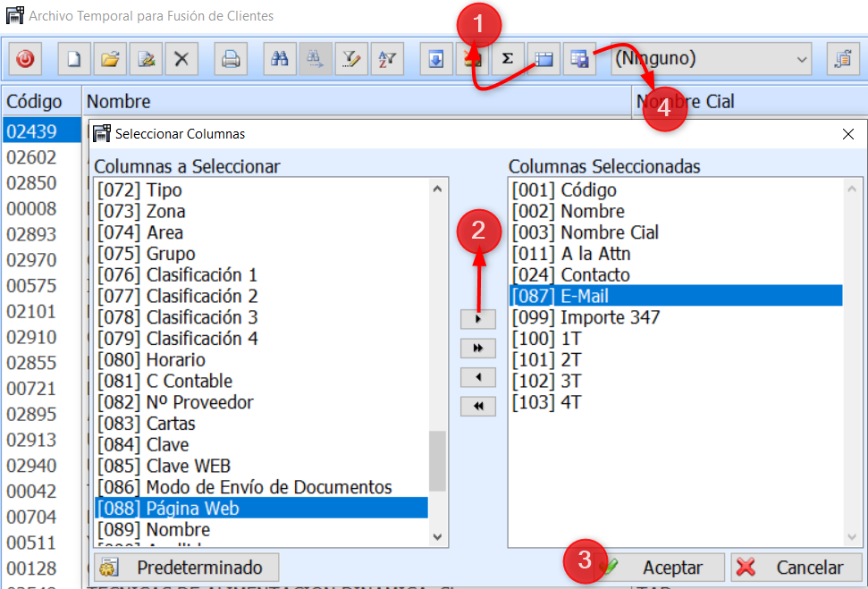The image size is (868, 589).
Task: Click the select columns toolbar icon
Action: (544, 60)
